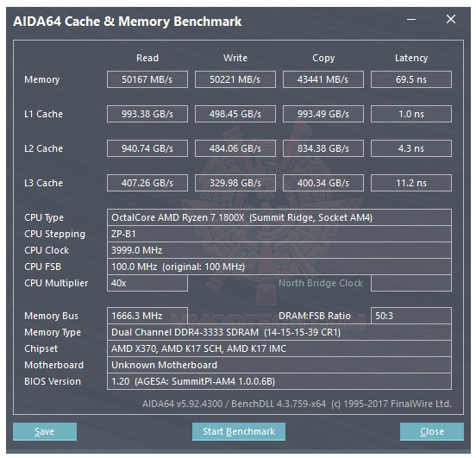Click Memory Type field DDR4-3333 SDRAM
Viewport: 476px width, 458px height.
pos(279,332)
